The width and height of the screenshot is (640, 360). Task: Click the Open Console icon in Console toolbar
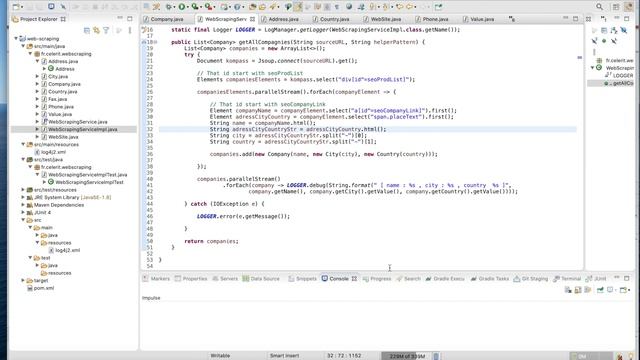tap(624, 290)
